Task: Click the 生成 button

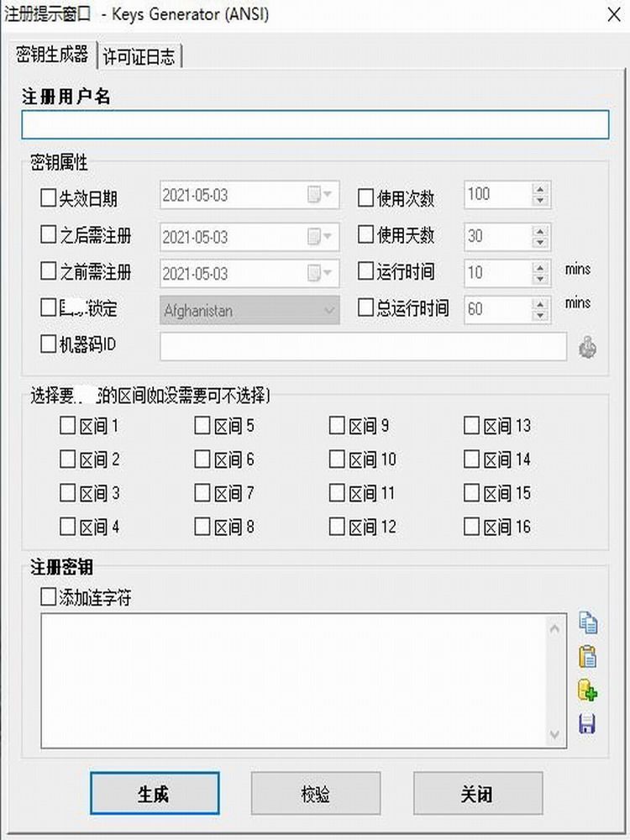Action: pos(155,794)
